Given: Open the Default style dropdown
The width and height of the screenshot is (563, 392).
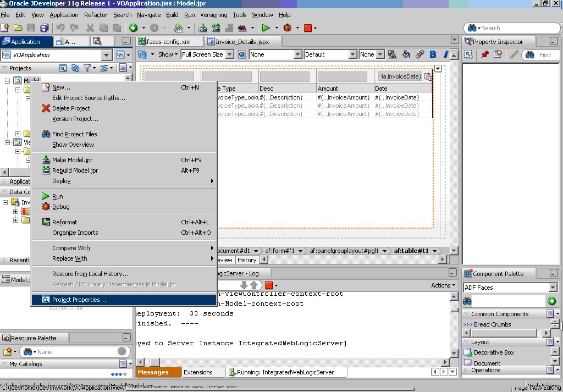Looking at the screenshot, I should 353,54.
